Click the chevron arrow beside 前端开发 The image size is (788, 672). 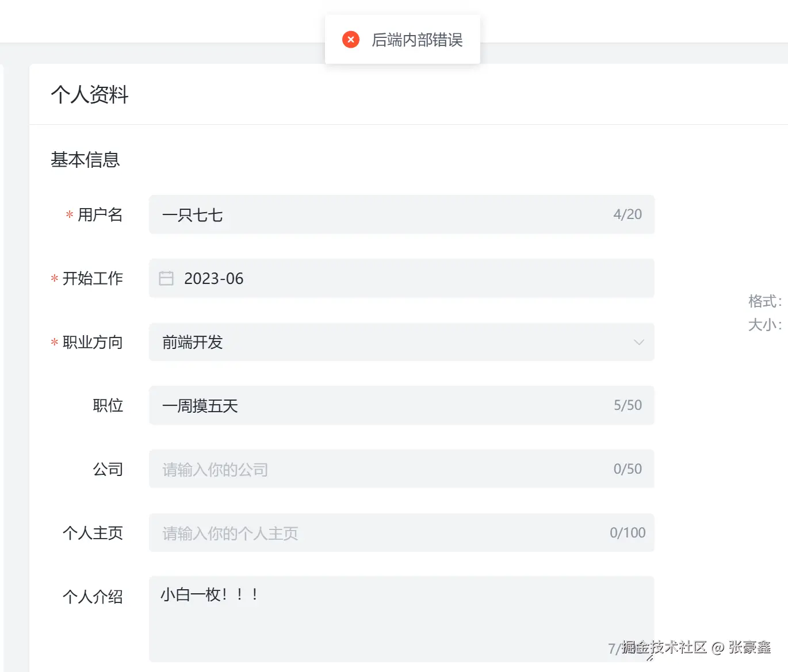click(x=639, y=342)
